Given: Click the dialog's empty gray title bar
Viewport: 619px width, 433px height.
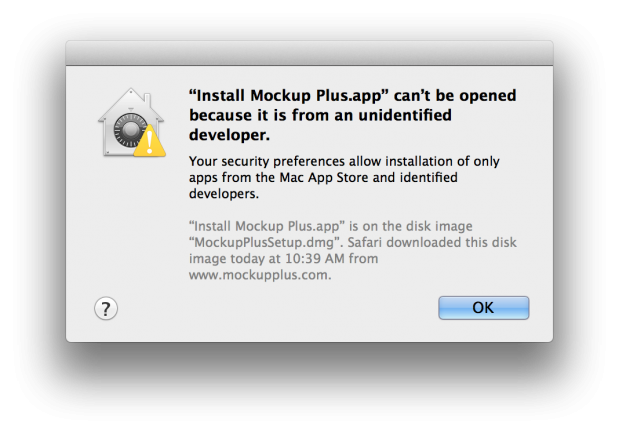Looking at the screenshot, I should [x=310, y=53].
